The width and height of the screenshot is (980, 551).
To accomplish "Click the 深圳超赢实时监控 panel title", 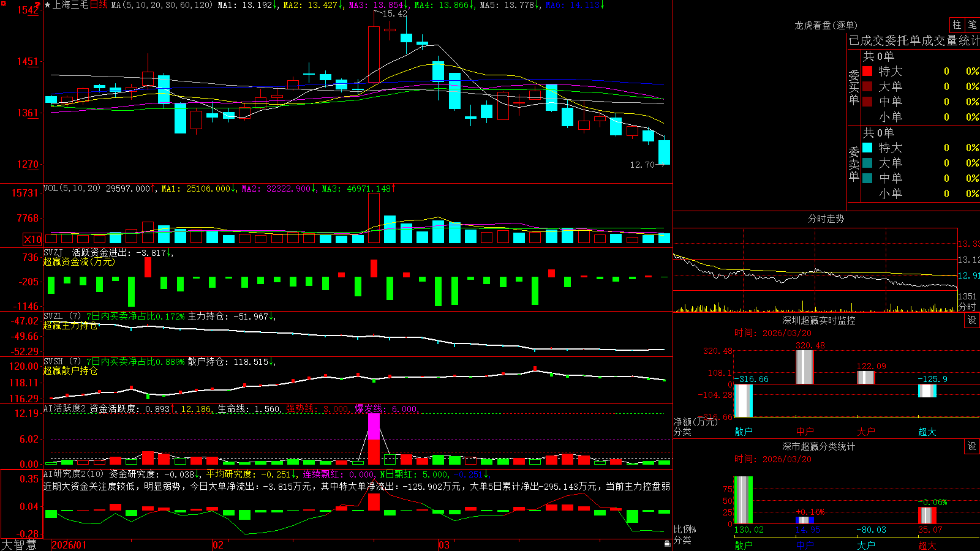I will tap(818, 320).
